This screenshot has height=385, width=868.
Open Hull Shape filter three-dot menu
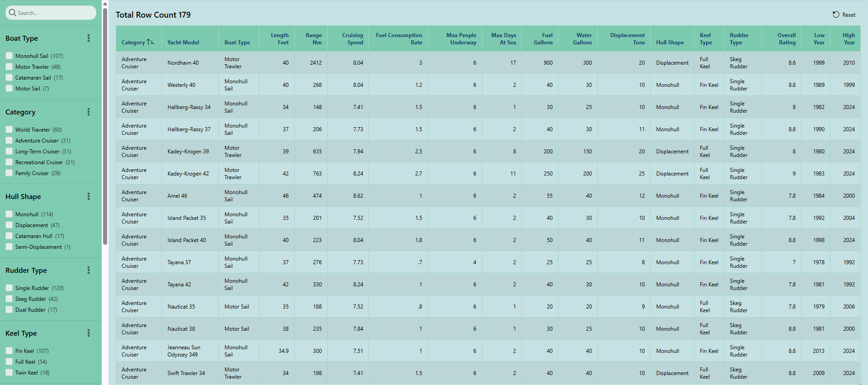(89, 196)
